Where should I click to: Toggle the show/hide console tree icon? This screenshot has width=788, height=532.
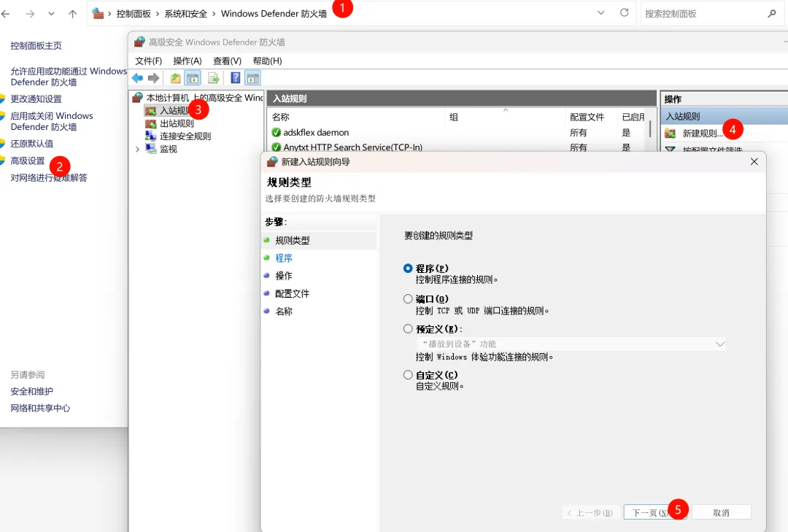(193, 78)
